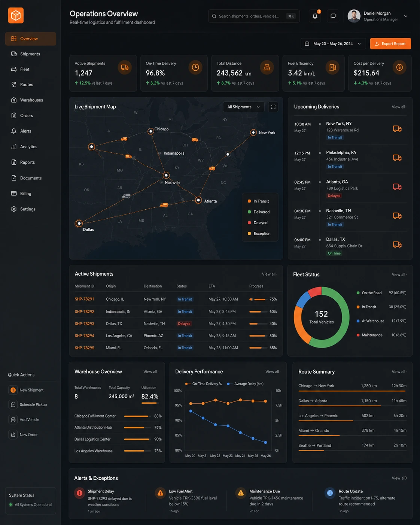Image resolution: width=420 pixels, height=525 pixels.
Task: View all Warehouse Overview
Action: tap(151, 372)
